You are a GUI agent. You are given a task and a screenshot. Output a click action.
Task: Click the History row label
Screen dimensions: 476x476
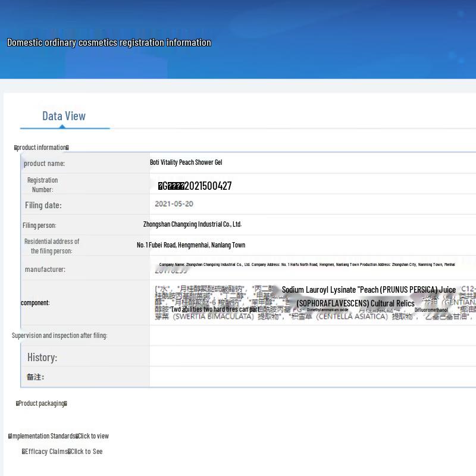42,358
